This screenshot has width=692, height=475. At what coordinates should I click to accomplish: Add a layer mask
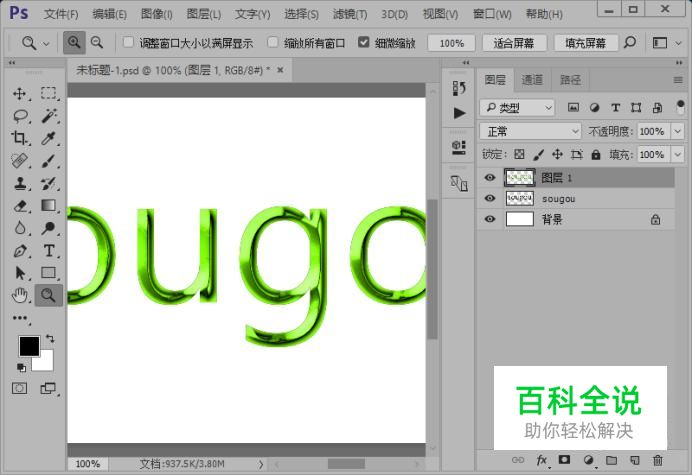point(564,460)
